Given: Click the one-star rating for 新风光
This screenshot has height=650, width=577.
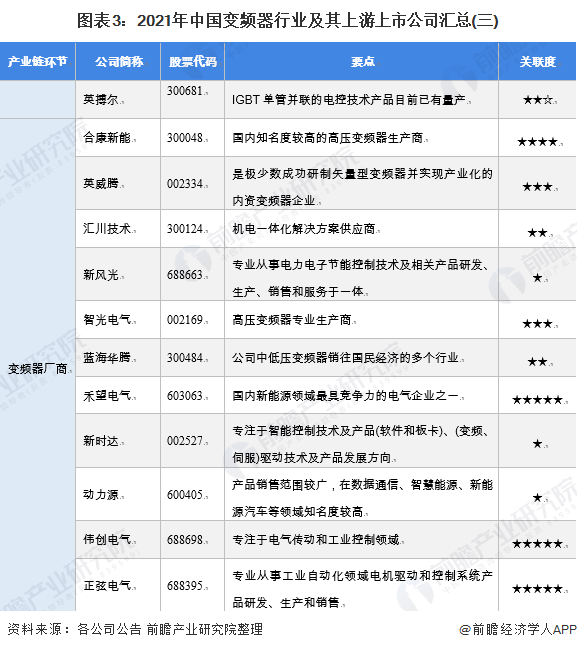Looking at the screenshot, I should [x=538, y=278].
